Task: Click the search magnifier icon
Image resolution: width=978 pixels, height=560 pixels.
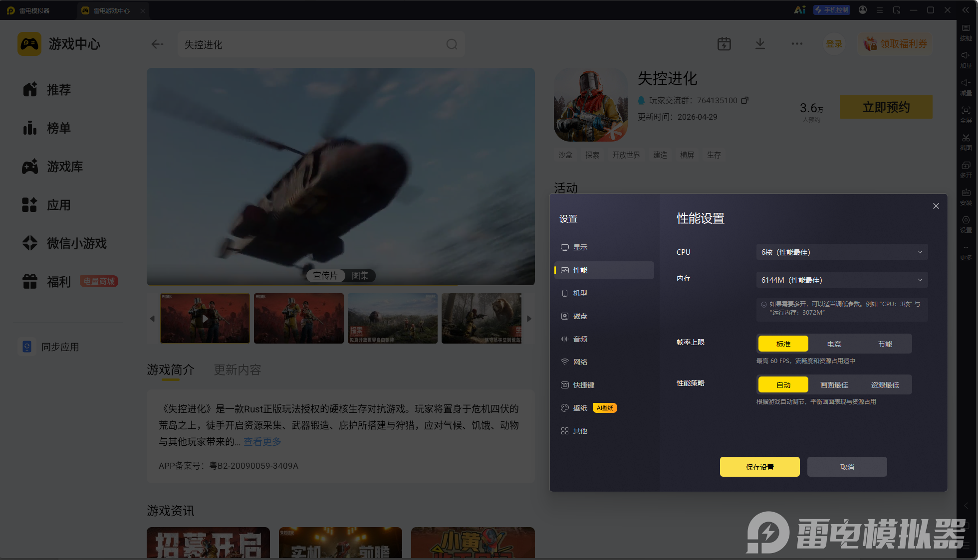Action: pyautogui.click(x=452, y=44)
